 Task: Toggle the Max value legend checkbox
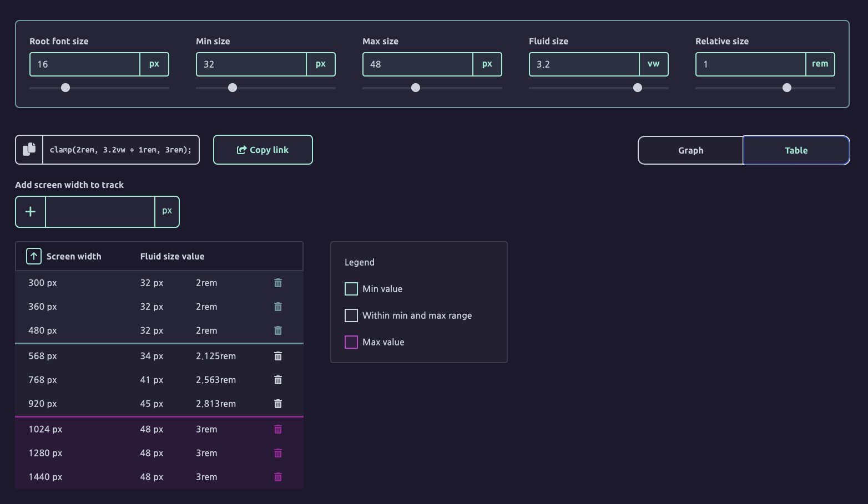click(x=351, y=342)
